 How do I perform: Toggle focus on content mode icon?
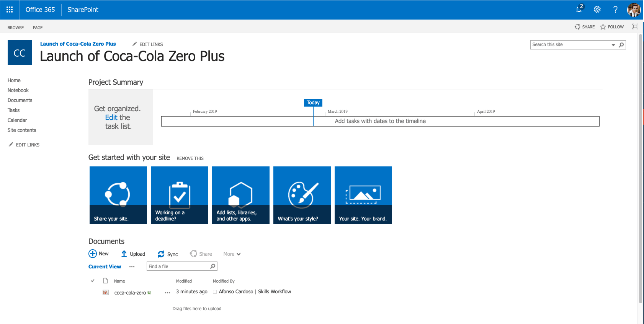click(x=635, y=26)
